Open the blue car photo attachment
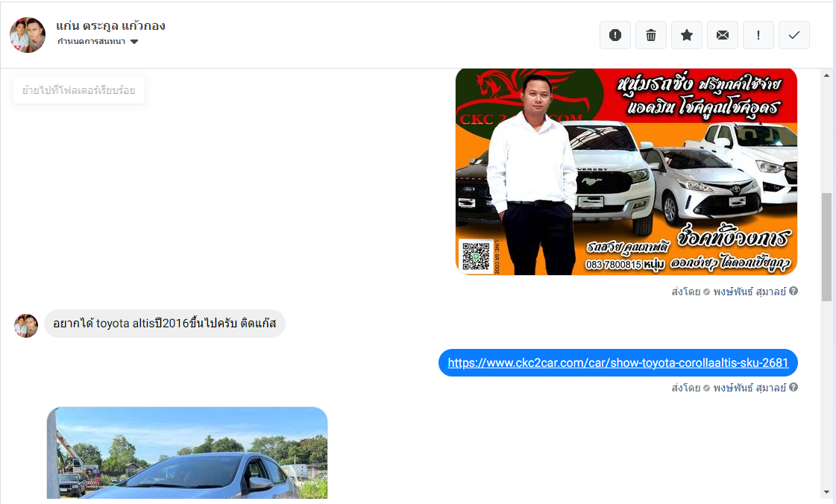This screenshot has height=504, width=836. point(187,453)
